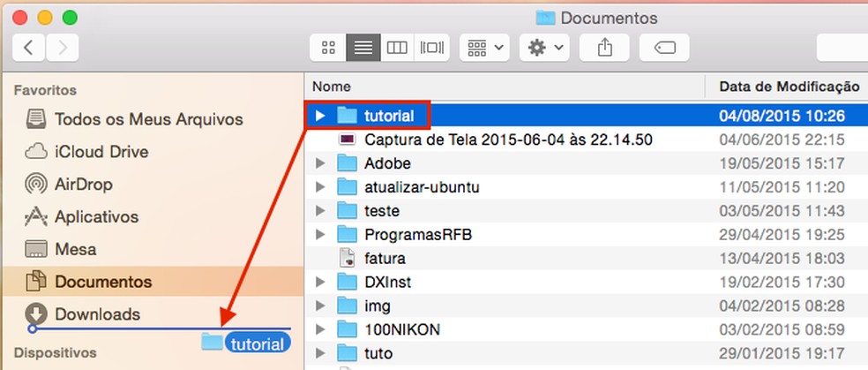Switch to column view in toolbar
The image size is (868, 370).
coord(397,47)
